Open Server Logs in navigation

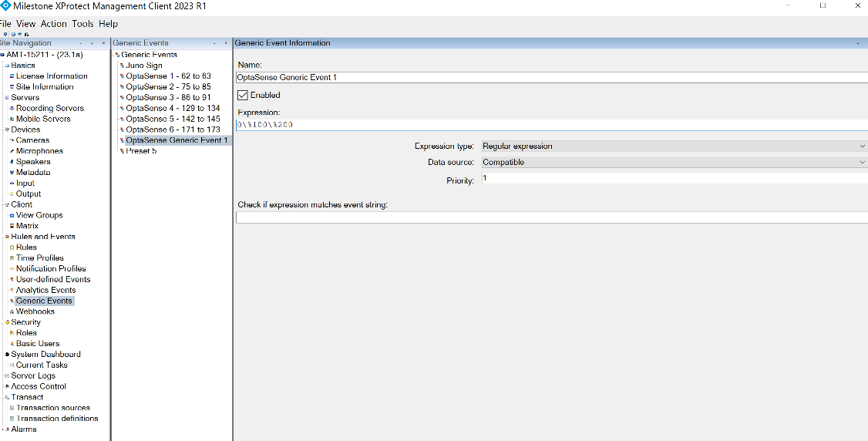(33, 375)
